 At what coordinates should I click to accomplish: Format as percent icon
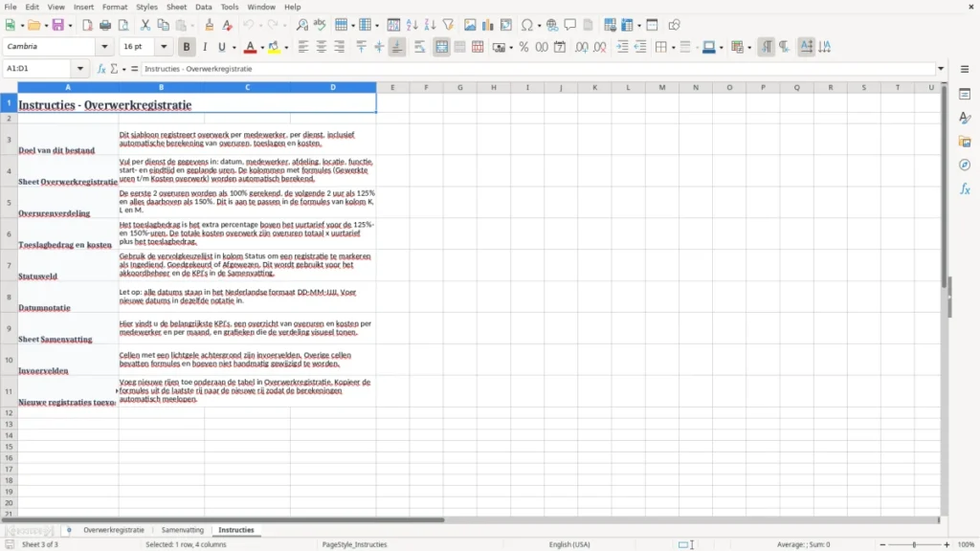point(523,47)
